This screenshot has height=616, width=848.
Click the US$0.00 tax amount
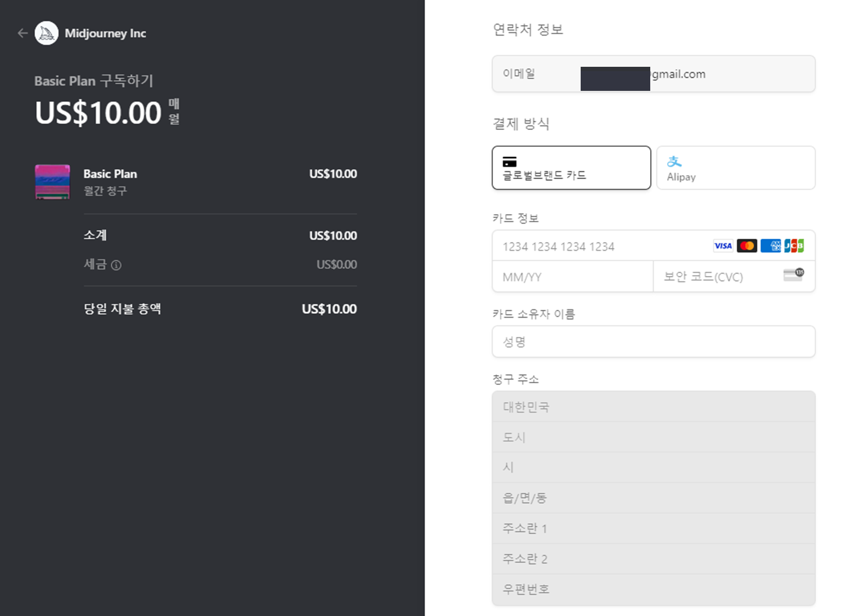click(337, 265)
